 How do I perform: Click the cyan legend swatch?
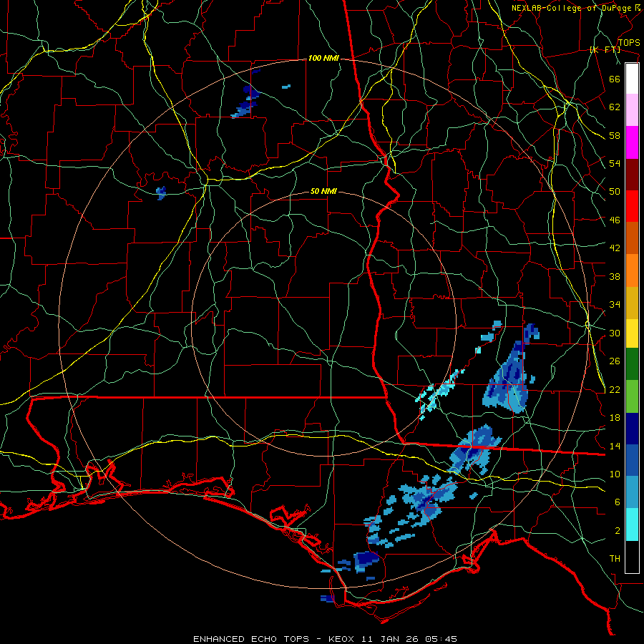click(x=632, y=525)
